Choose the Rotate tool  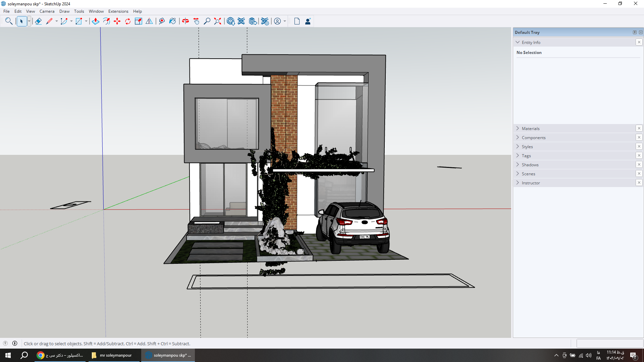coord(128,21)
